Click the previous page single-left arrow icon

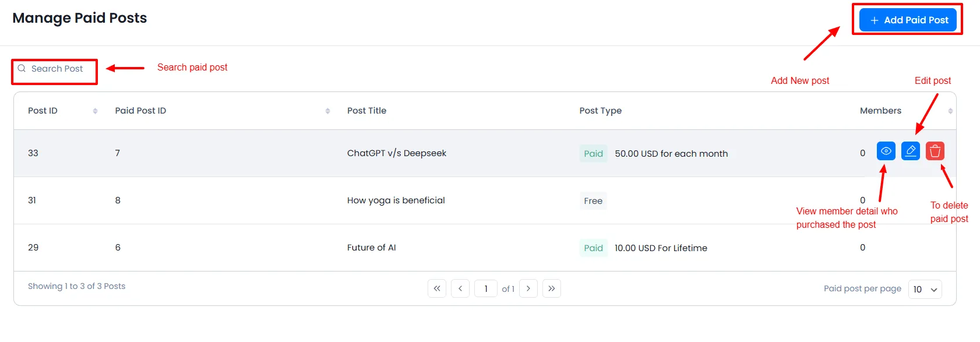point(460,288)
